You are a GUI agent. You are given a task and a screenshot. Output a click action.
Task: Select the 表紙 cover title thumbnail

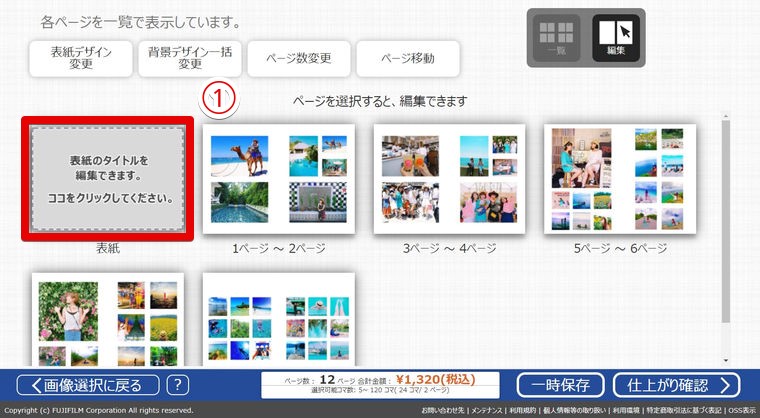[x=109, y=179]
